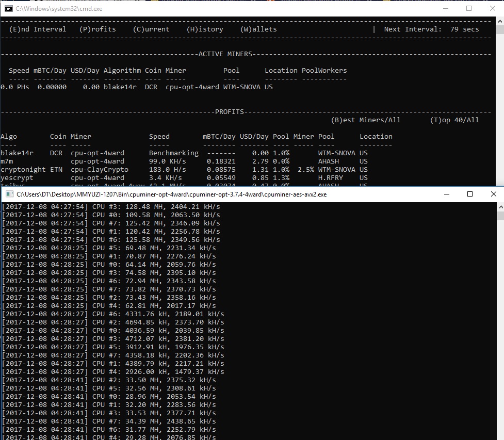Click the ETN coin label
This screenshot has width=504, height=440.
tap(56, 170)
